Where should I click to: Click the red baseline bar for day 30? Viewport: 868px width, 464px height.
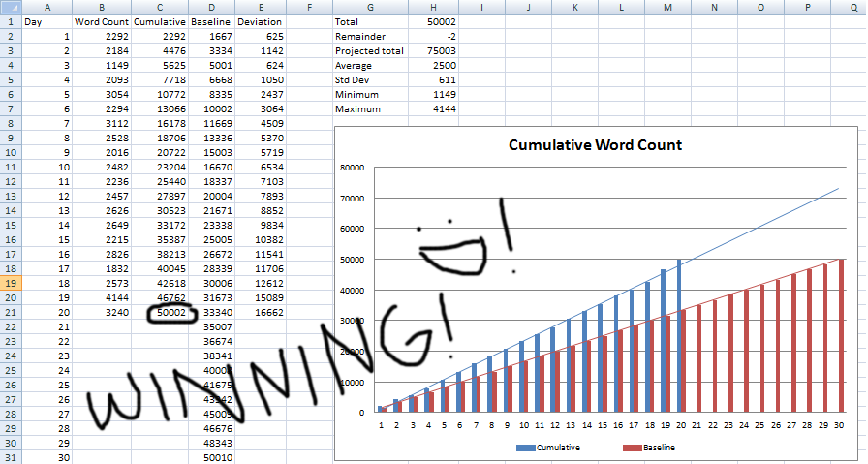(x=842, y=335)
